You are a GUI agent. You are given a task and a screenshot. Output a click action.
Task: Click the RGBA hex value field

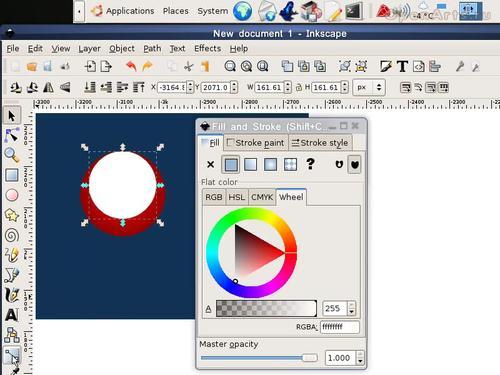tap(340, 327)
